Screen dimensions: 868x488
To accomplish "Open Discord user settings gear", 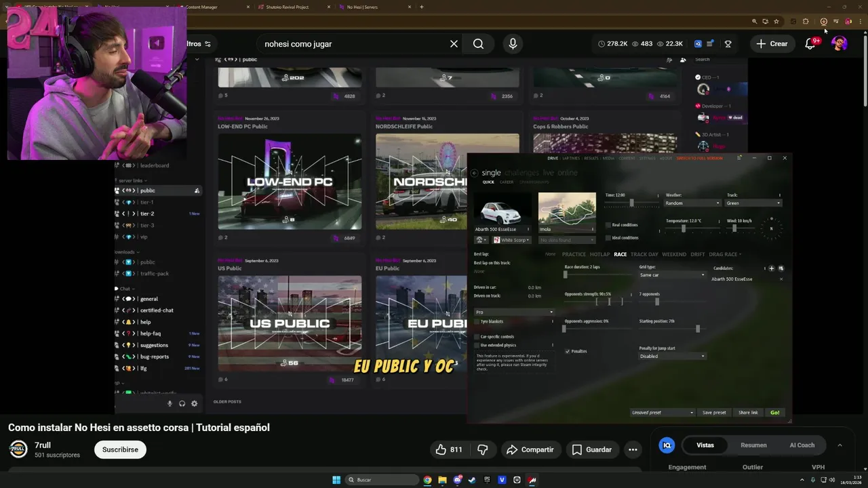I will click(194, 403).
